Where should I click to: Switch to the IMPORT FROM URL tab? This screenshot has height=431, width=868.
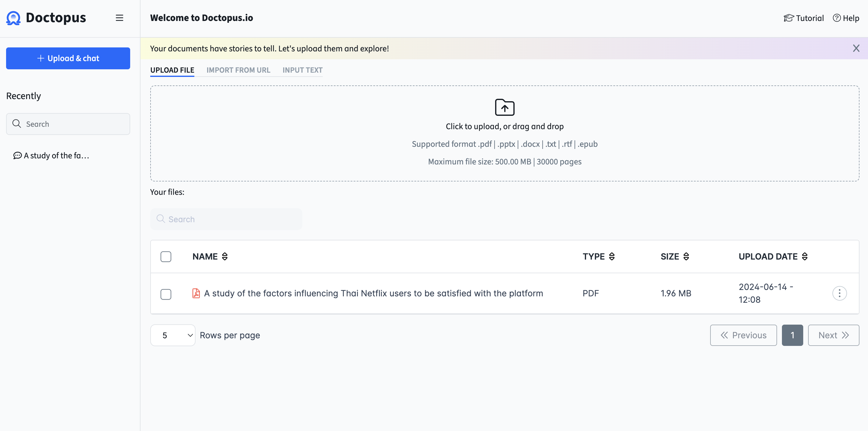(x=238, y=70)
